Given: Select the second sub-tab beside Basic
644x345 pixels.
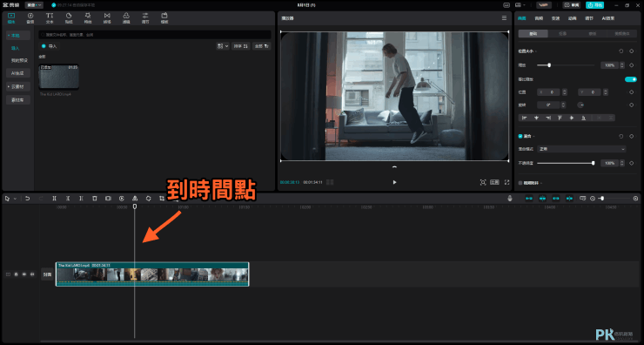Looking at the screenshot, I should (563, 34).
